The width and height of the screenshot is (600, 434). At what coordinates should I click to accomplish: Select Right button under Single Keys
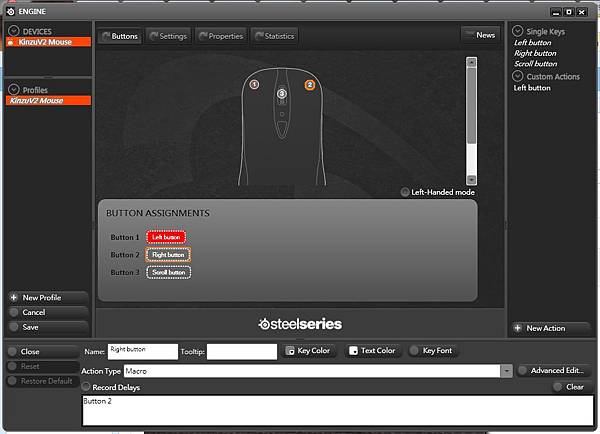[x=535, y=53]
